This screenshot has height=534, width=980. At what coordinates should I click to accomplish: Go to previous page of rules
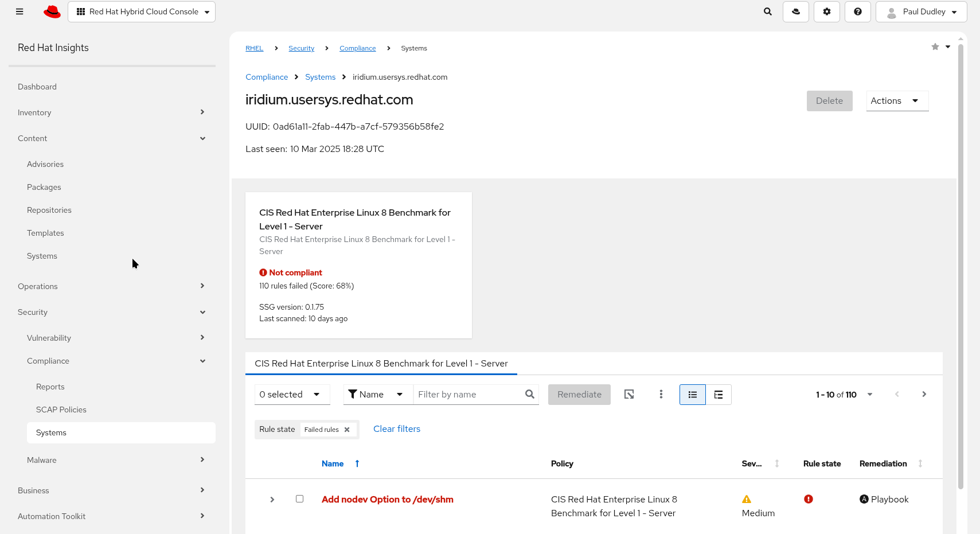[x=897, y=394]
